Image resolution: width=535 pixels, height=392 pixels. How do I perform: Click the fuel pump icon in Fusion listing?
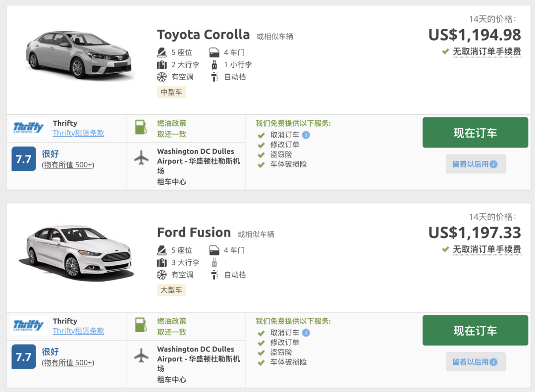tap(141, 325)
